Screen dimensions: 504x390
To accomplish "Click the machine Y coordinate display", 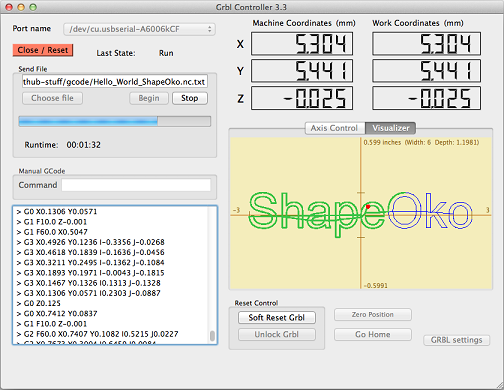I will (302, 71).
